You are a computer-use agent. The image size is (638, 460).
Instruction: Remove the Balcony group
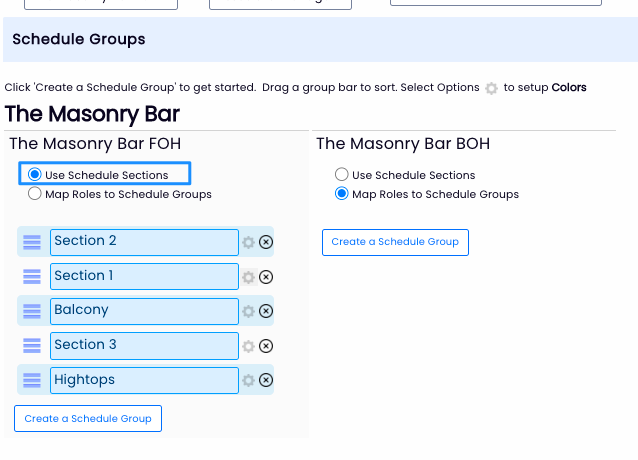click(266, 312)
